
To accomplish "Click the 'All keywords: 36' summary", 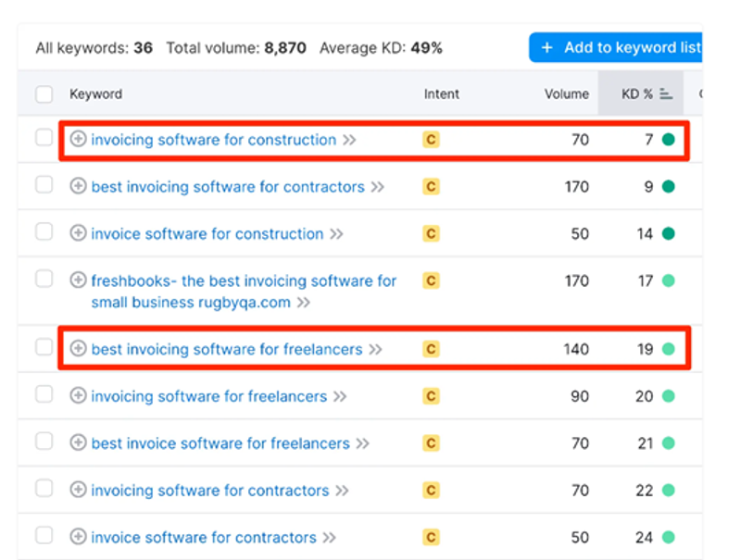I will point(94,48).
